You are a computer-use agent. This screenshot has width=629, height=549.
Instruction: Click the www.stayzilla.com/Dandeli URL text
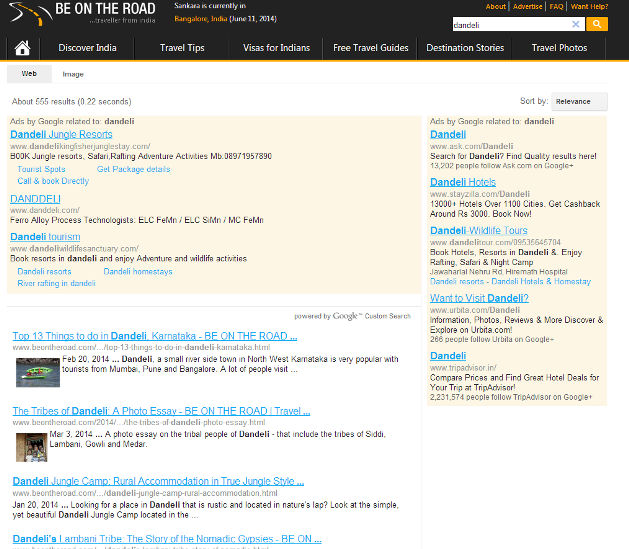[x=480, y=194]
